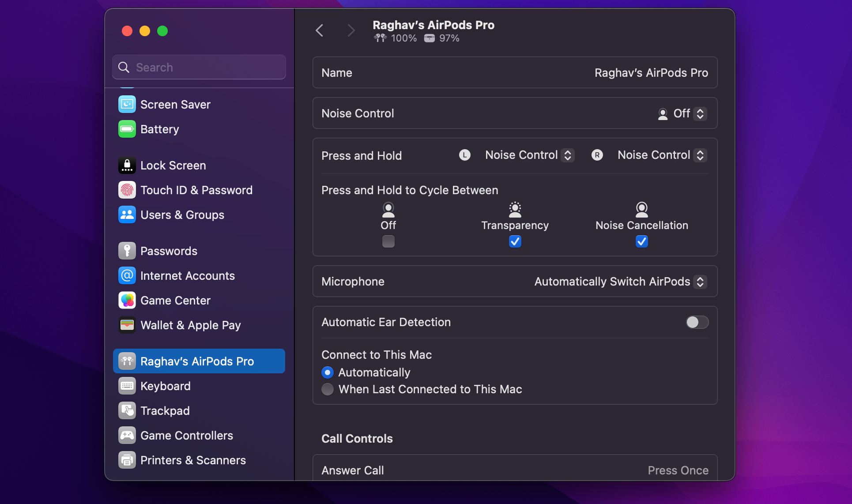Open Internet Accounts via @ icon

click(x=127, y=275)
